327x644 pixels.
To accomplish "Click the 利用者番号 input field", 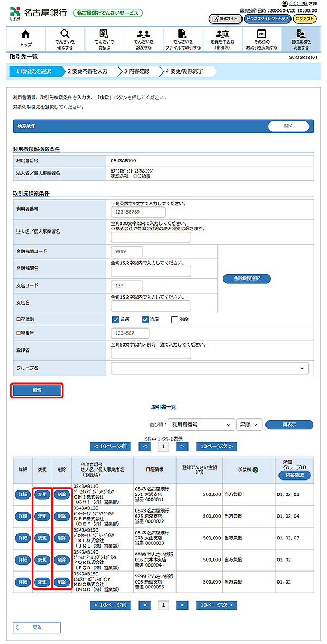I will 137,212.
